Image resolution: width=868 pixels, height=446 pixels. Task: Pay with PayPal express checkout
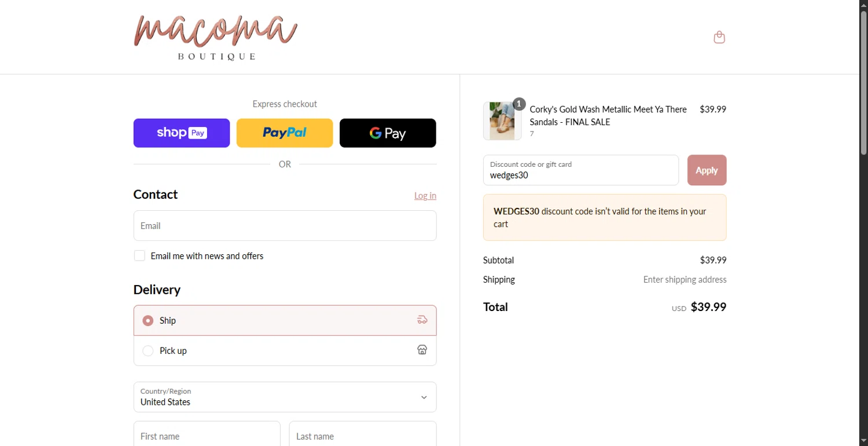pos(285,133)
